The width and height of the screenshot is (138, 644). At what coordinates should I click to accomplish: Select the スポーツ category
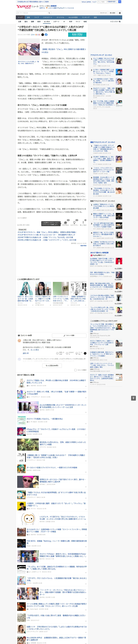(x=56, y=21)
